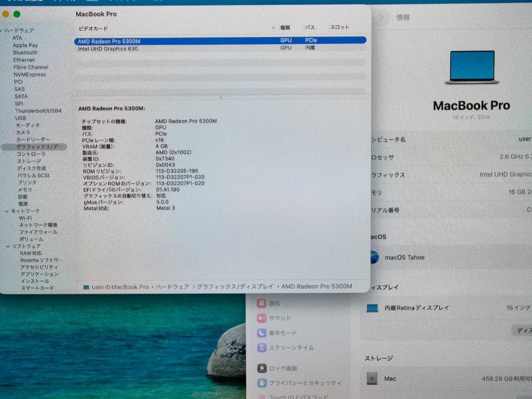532x399 pixels.
Task: Click the macOS Tahoe icon
Action: point(374,258)
